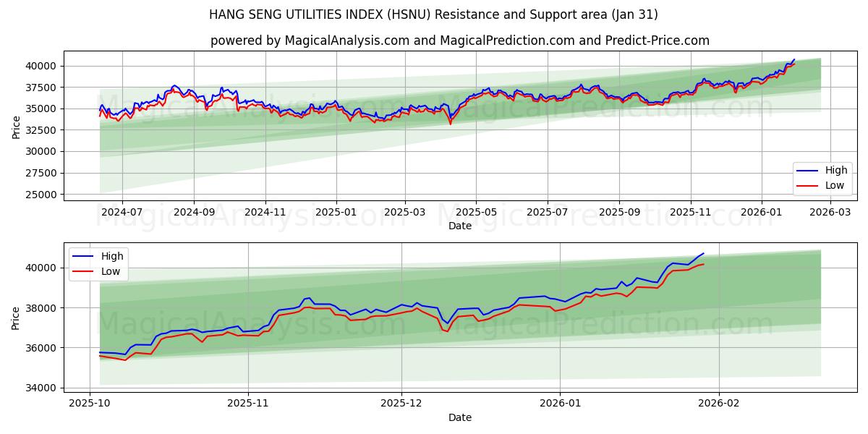The width and height of the screenshot is (868, 434).
Task: Click the blue line swatch beside High
Action: tap(82, 255)
